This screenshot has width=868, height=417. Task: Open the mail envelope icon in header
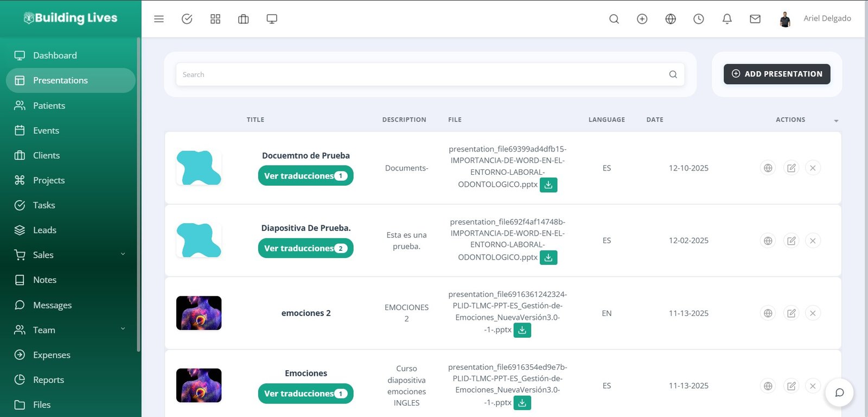[x=755, y=19]
